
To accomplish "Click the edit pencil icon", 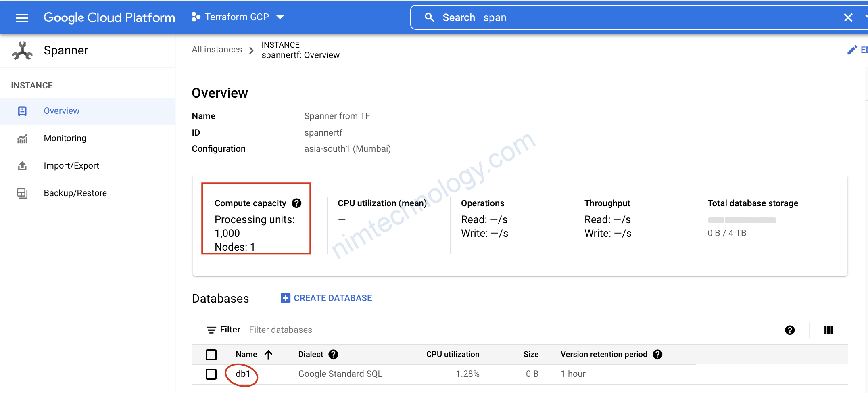I will (x=852, y=50).
